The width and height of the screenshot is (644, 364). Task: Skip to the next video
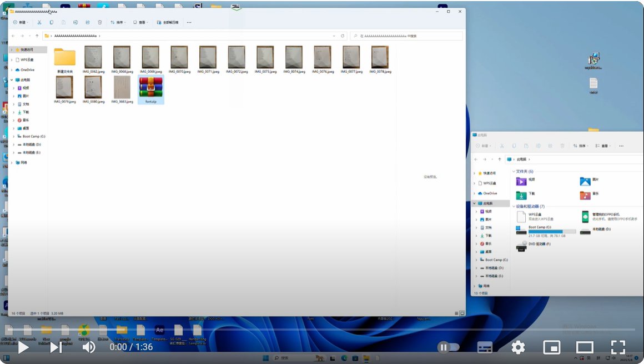[x=56, y=347]
